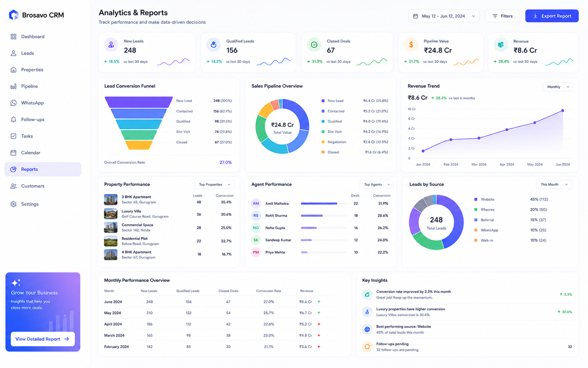The height and width of the screenshot is (368, 588).
Task: Click Amit Malhotra's performance bar
Action: click(x=323, y=203)
